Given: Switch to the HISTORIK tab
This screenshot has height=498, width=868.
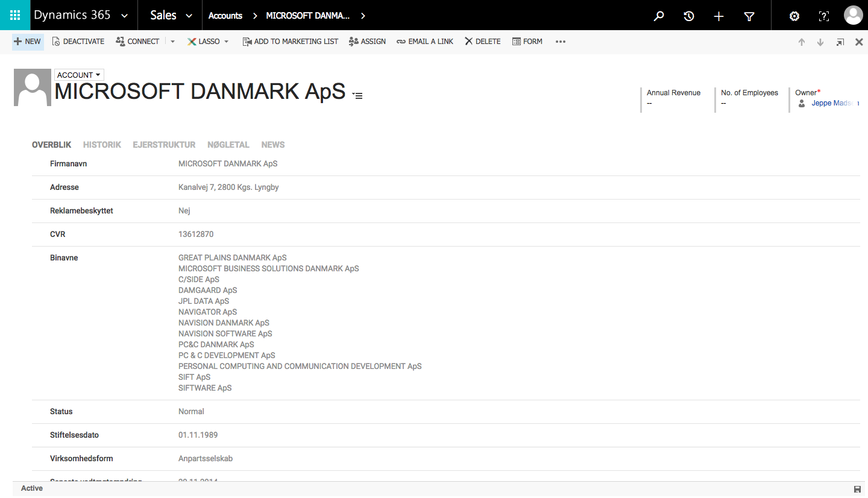Looking at the screenshot, I should point(102,145).
